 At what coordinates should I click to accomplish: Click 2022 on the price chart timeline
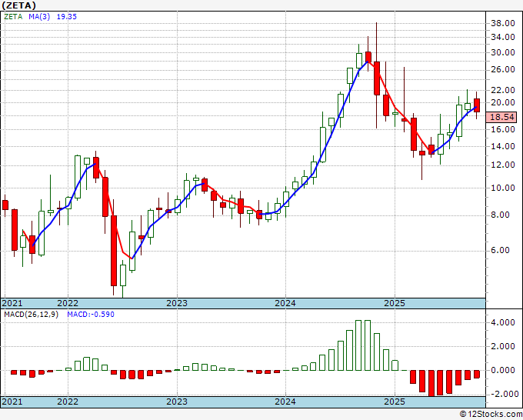(x=68, y=303)
